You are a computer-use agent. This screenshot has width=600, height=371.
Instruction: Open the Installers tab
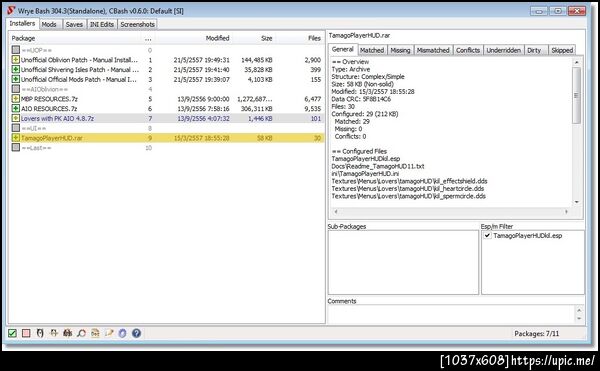click(22, 24)
